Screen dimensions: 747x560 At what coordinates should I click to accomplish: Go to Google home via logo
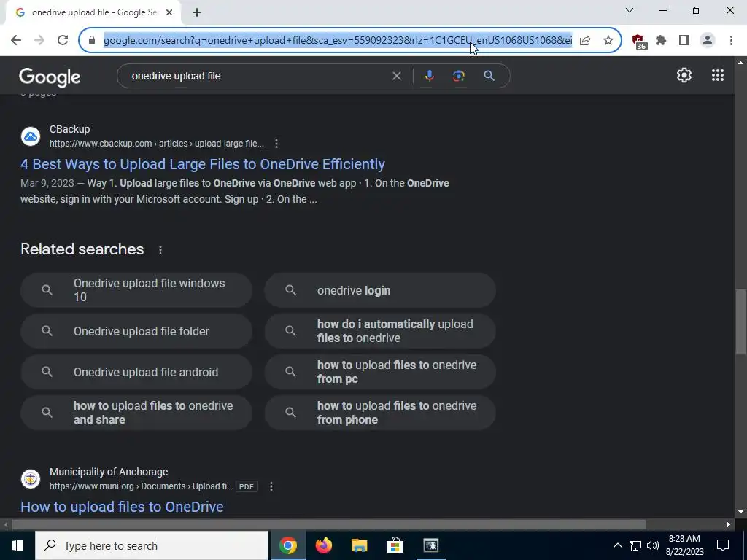click(x=50, y=77)
